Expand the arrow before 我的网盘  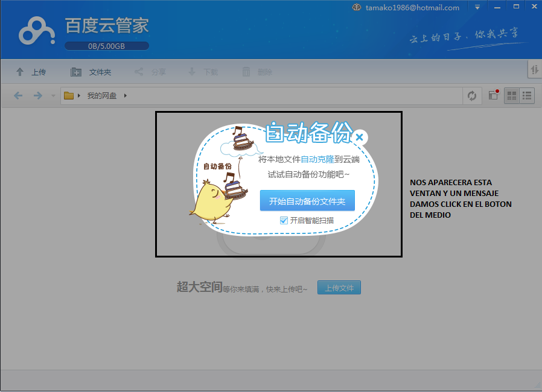click(79, 96)
